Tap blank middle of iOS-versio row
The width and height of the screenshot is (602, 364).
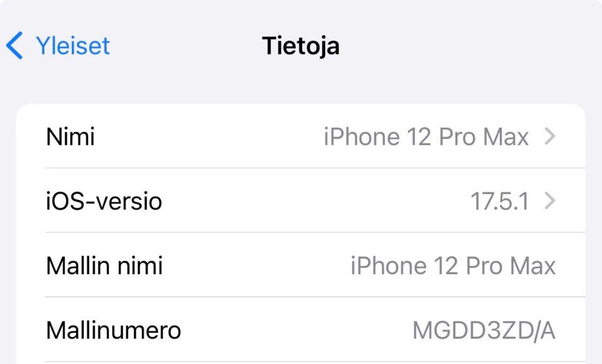click(x=315, y=201)
